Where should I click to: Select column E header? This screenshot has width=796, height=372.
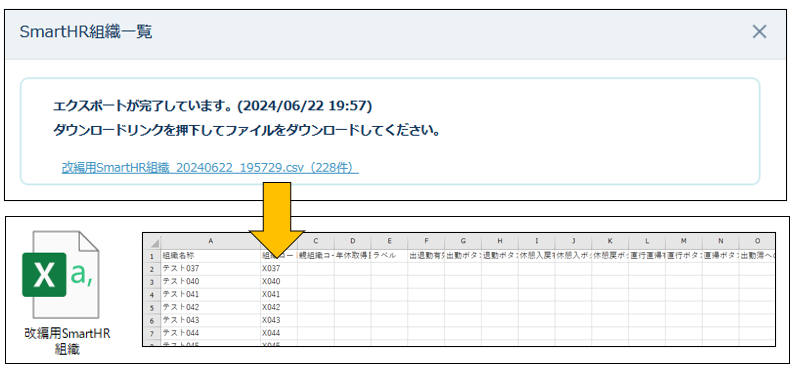(389, 242)
